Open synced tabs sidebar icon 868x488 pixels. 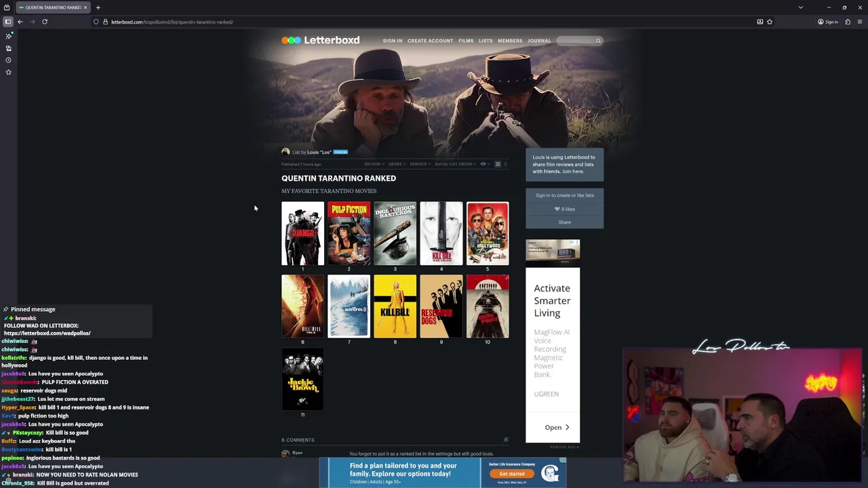pos(8,48)
